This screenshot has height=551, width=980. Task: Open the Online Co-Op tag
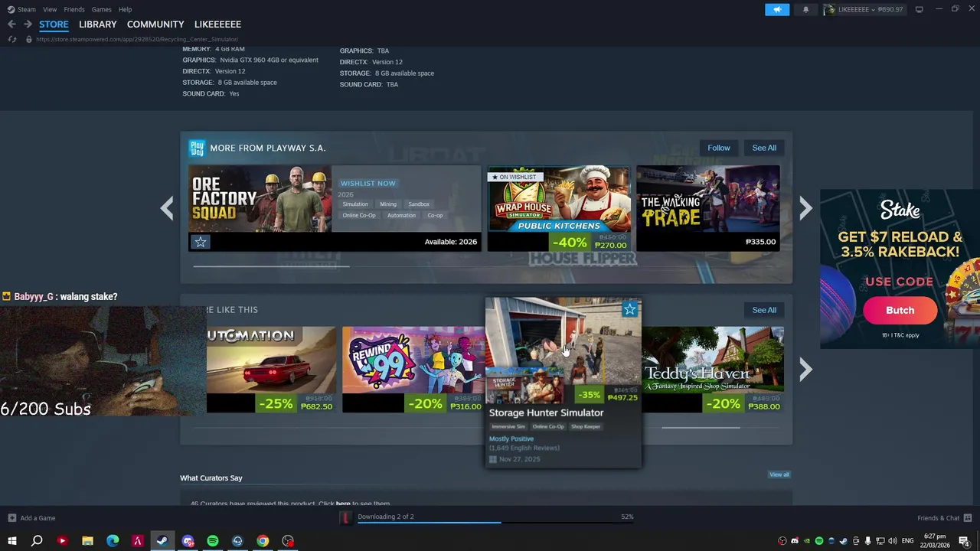[359, 216]
